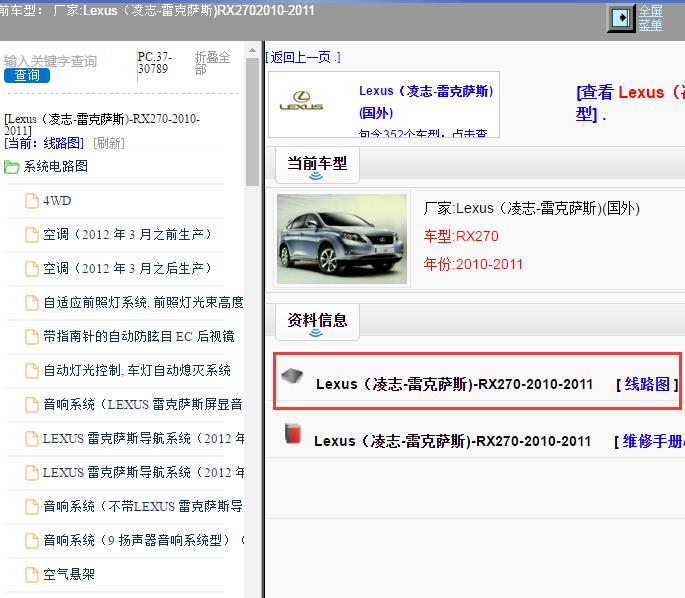The height and width of the screenshot is (598, 685).
Task: Click the left panel vertical scrollbar thumb
Action: click(252, 122)
